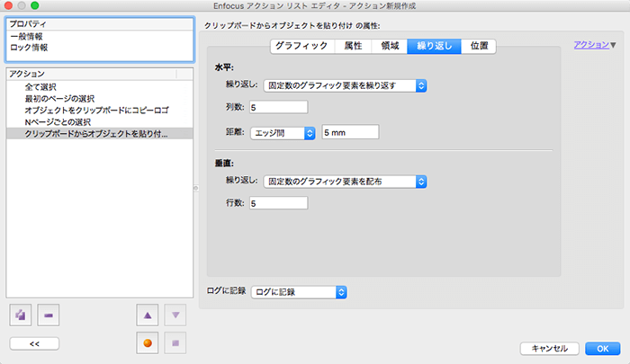
Task: Switch to the 位置 tab
Action: pyautogui.click(x=479, y=46)
